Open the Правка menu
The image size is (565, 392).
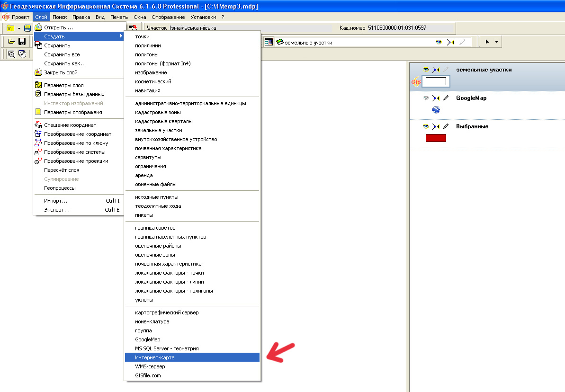click(x=81, y=17)
